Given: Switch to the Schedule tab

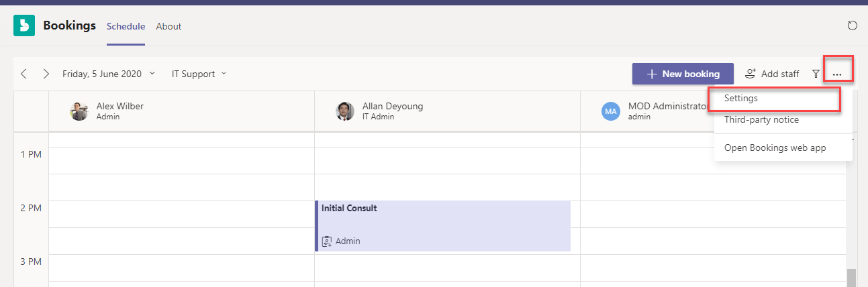Looking at the screenshot, I should click(126, 26).
